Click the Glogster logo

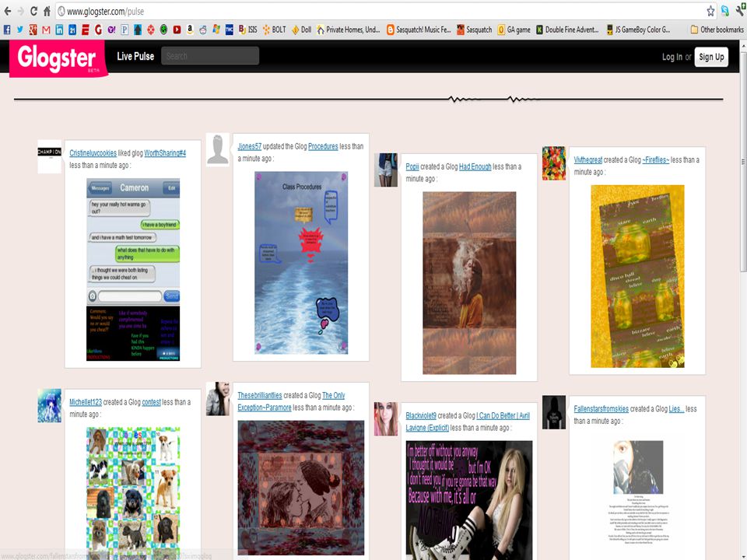click(58, 58)
